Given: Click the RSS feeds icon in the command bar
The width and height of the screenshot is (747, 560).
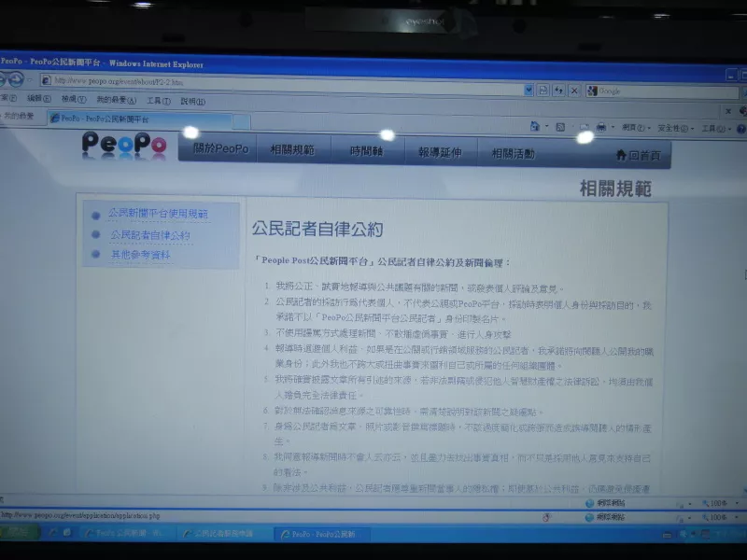Looking at the screenshot, I should [x=560, y=127].
